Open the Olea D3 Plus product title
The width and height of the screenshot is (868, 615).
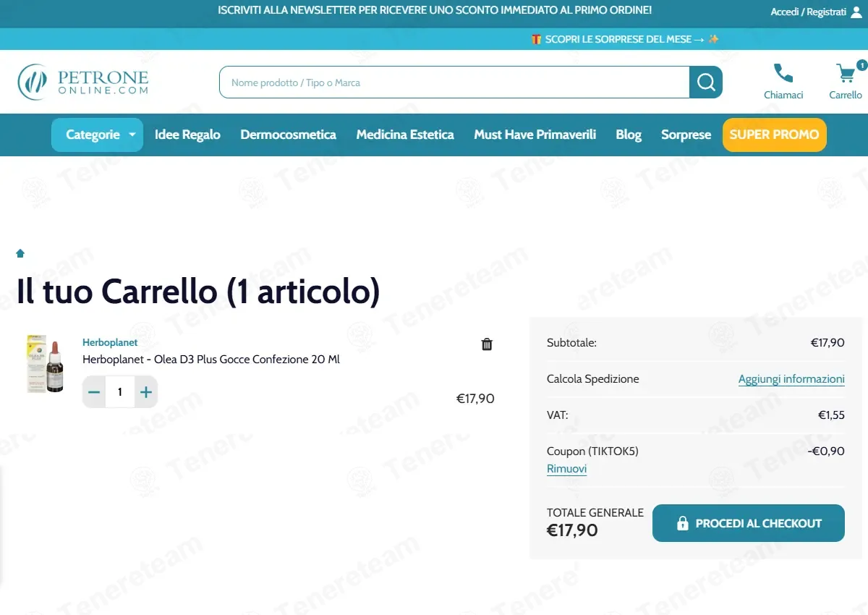(x=211, y=360)
